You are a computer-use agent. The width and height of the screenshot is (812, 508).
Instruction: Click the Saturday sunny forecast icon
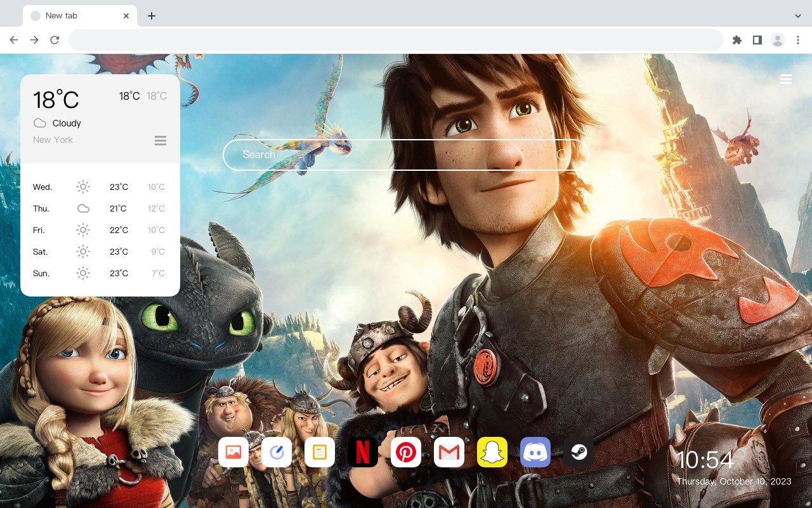coord(83,251)
